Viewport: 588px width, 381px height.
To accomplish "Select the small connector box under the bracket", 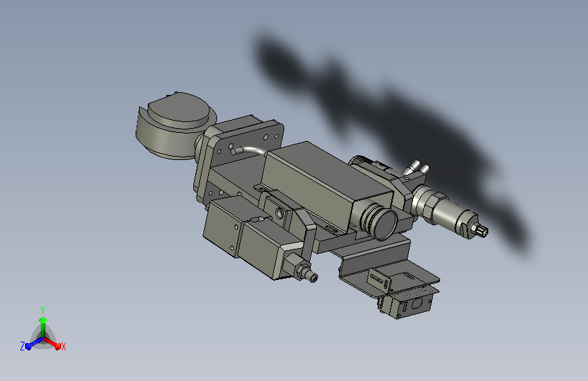I will (407, 303).
